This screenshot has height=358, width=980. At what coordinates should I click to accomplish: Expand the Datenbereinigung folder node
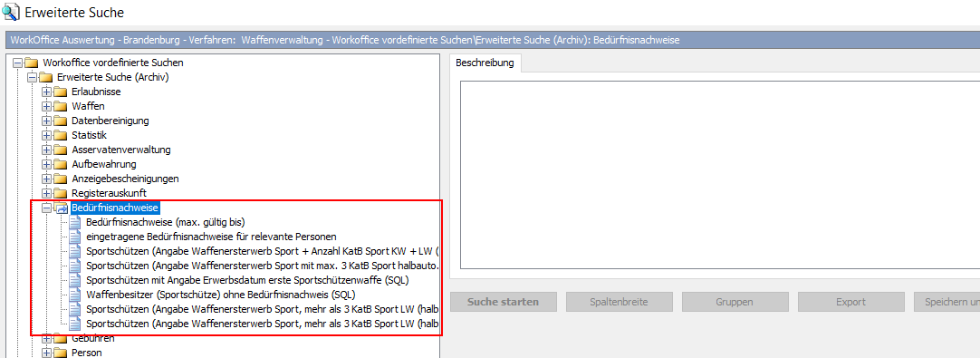coord(46,121)
